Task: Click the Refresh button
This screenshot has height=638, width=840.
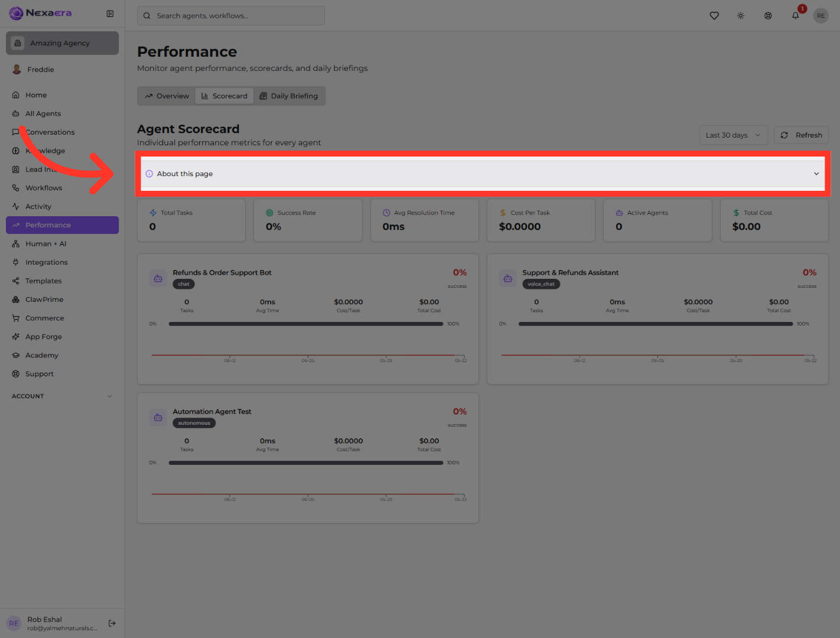Action: tap(801, 135)
